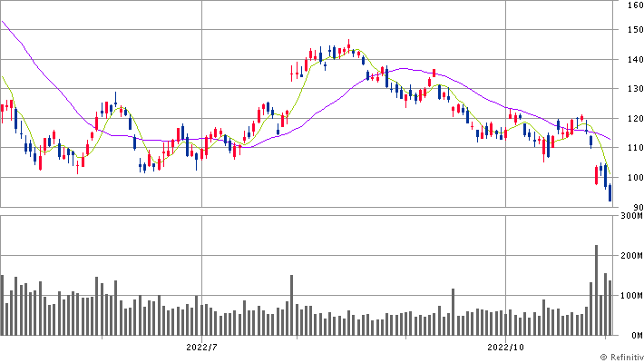Click the 2022/7 date marker

tap(200, 347)
